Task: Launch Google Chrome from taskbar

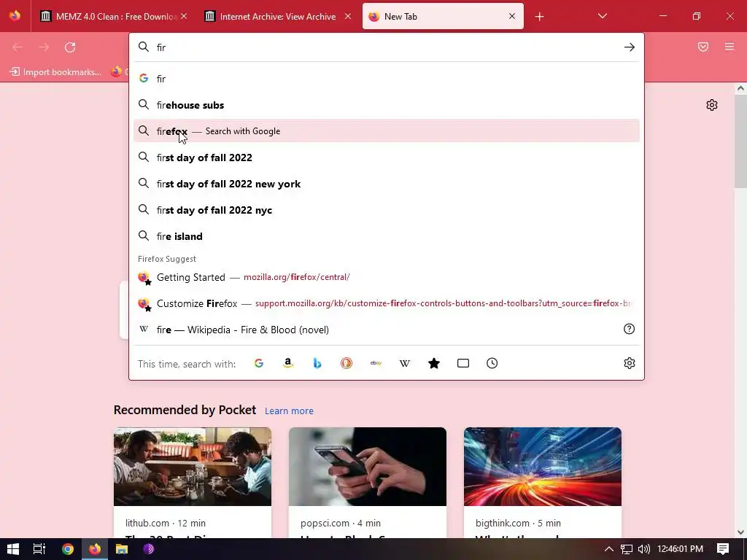Action: 68,549
